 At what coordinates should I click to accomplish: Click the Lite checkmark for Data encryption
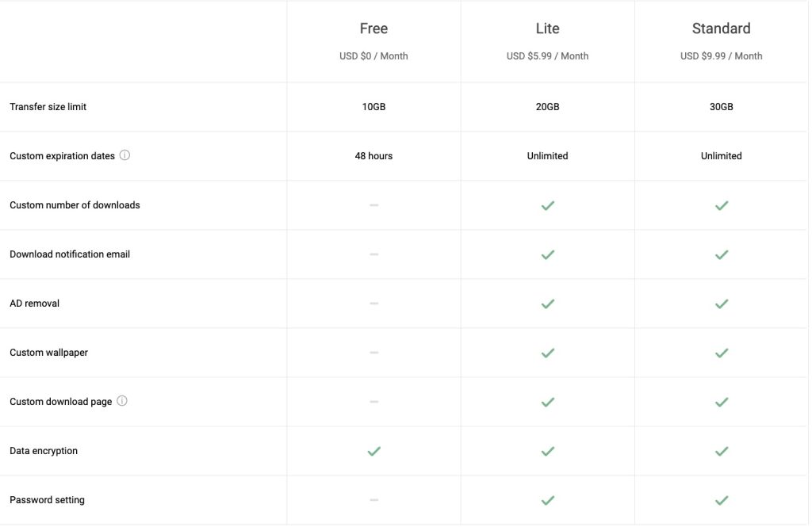[x=547, y=451]
